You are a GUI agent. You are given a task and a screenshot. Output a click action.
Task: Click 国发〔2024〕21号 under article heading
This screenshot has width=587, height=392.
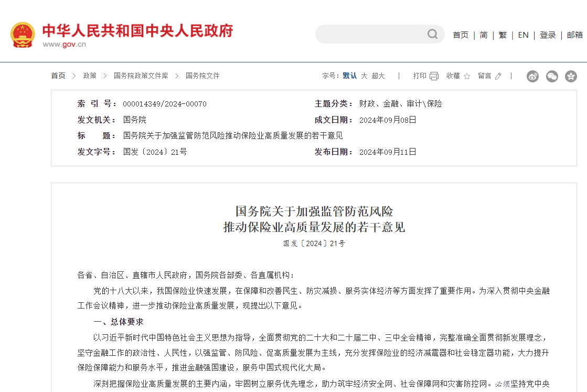(x=314, y=243)
